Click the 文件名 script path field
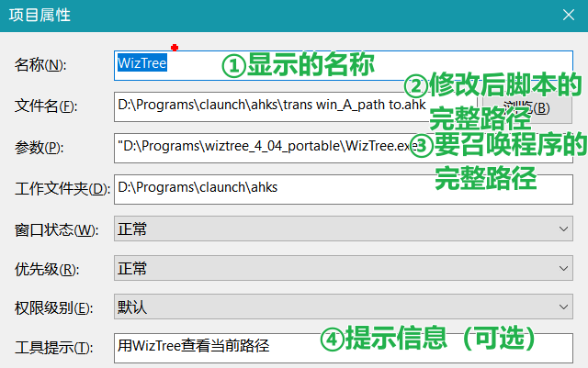 [x=276, y=106]
